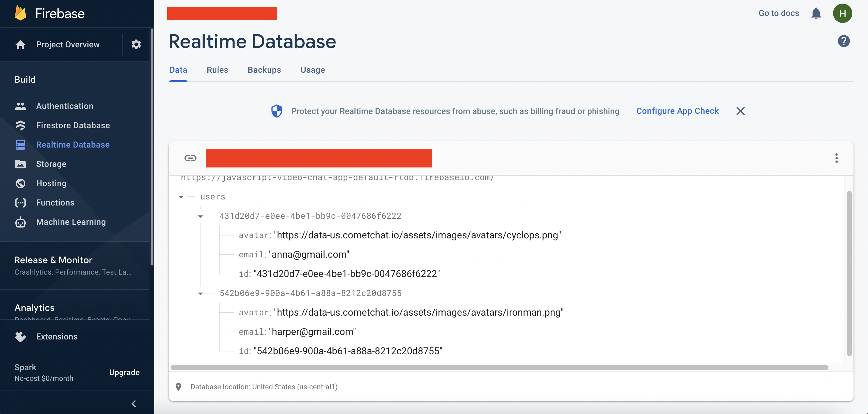Click Go to docs link

click(x=778, y=13)
